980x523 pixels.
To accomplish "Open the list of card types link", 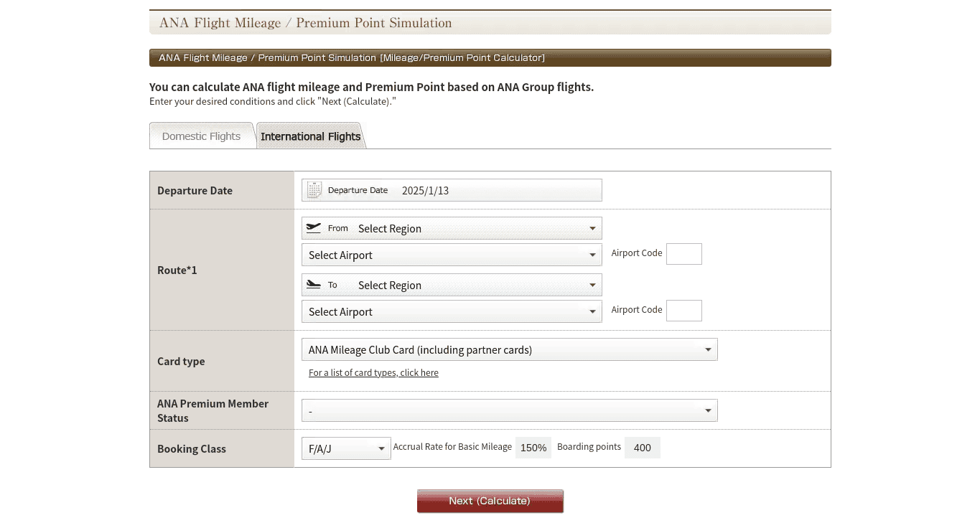I will point(373,373).
